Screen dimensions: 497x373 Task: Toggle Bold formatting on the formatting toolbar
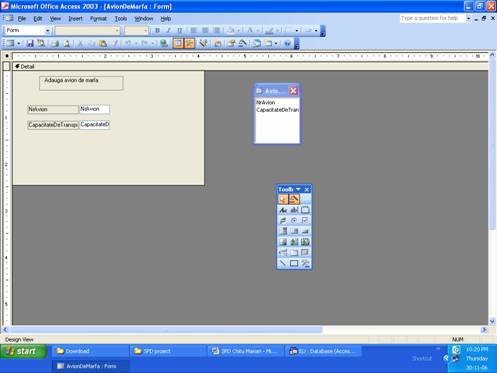pos(157,31)
